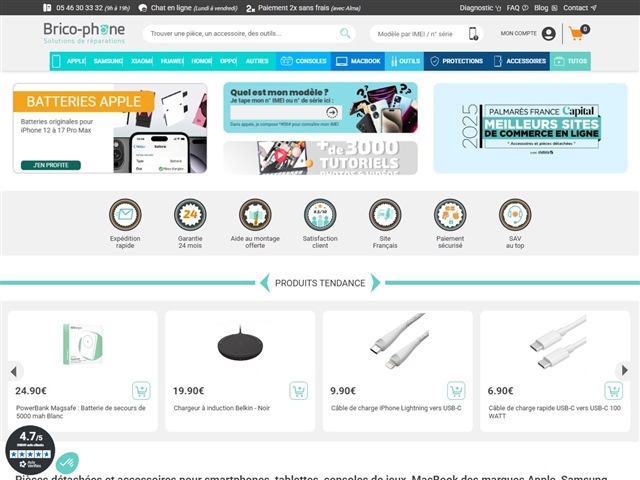
Task: Click the 2x payment icon
Action: 250,8
